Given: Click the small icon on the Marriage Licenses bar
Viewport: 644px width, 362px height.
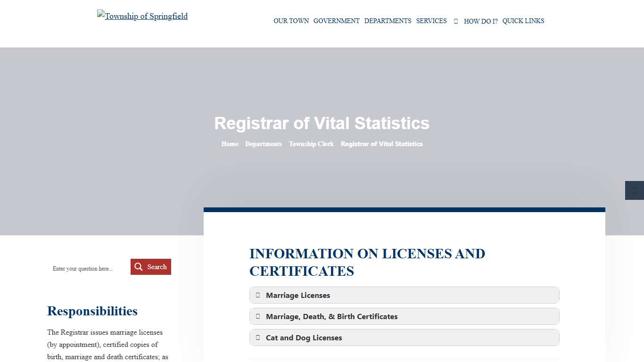Looking at the screenshot, I should click(x=258, y=295).
